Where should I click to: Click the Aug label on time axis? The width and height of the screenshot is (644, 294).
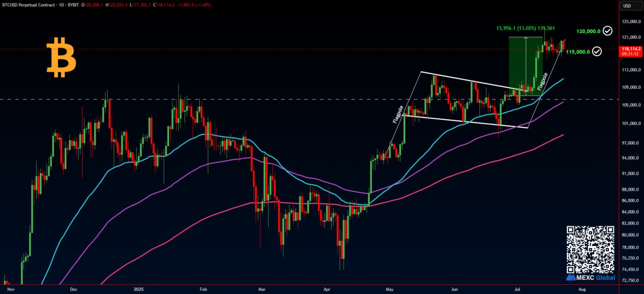pos(583,289)
